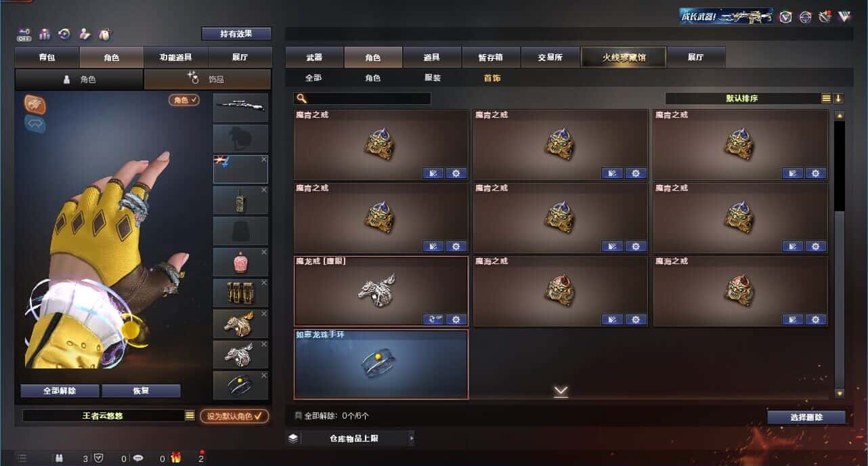Click the 成长武器 banner
868x466 pixels.
pos(726,16)
